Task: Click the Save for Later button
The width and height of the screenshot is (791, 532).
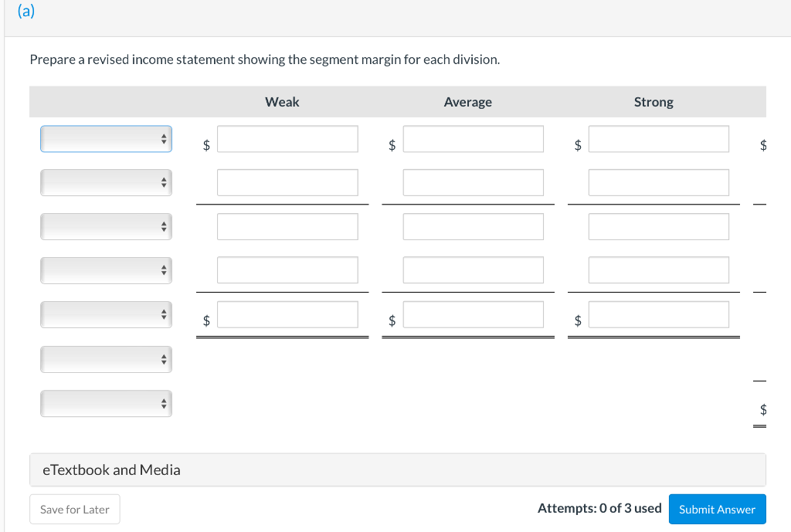Action: point(74,509)
